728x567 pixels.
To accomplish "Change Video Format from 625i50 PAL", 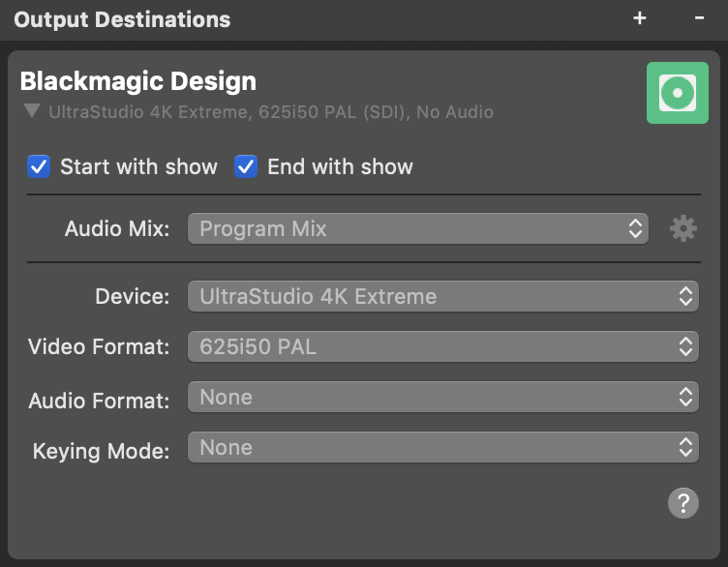I will [443, 346].
